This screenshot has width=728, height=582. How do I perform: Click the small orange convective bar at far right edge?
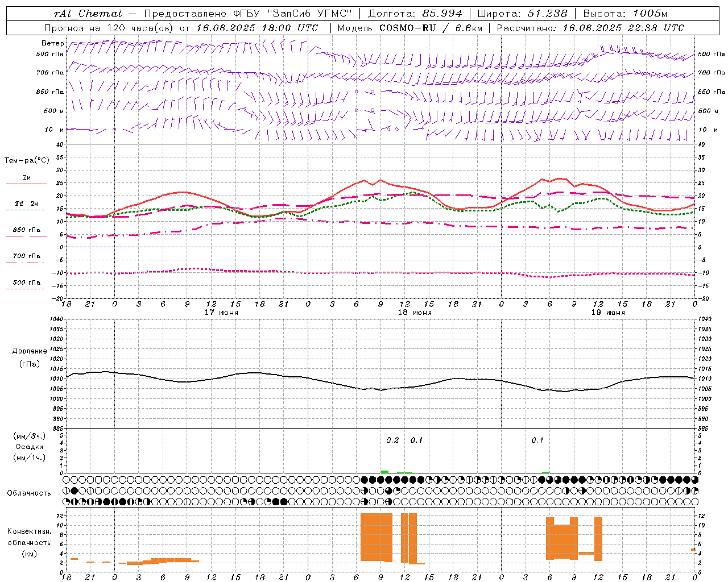693,550
